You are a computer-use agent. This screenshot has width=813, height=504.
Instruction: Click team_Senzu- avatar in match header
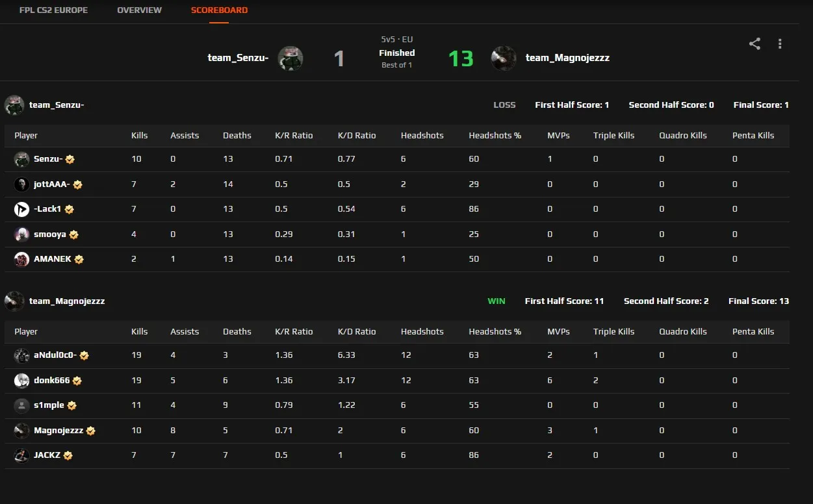point(290,58)
